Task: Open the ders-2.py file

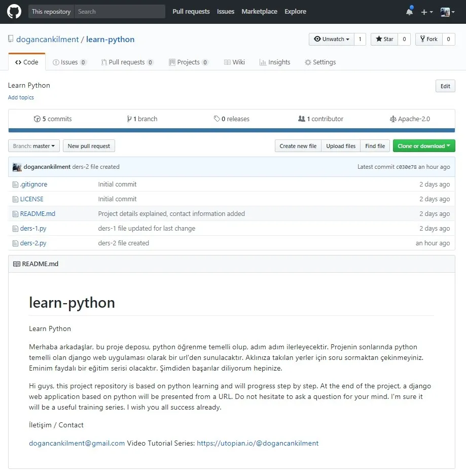Action: point(33,243)
